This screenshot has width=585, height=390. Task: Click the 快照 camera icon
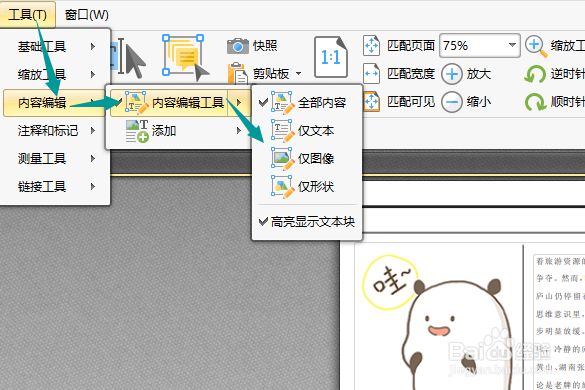tap(238, 46)
